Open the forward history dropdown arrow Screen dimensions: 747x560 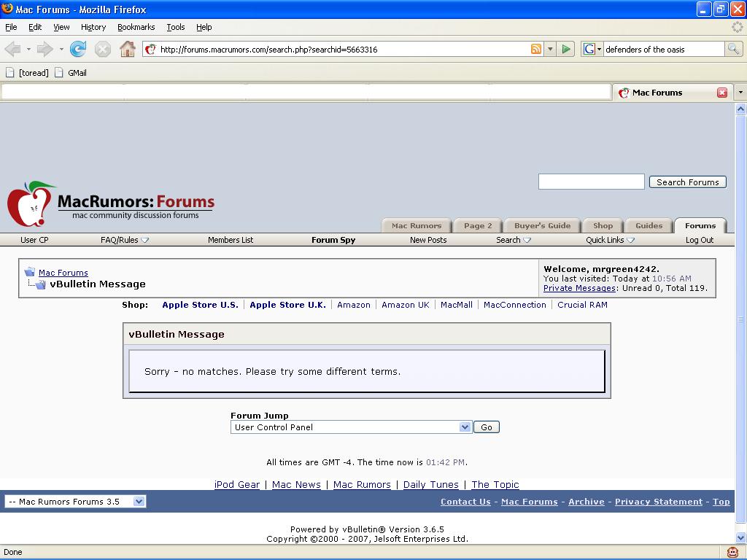[x=61, y=49]
